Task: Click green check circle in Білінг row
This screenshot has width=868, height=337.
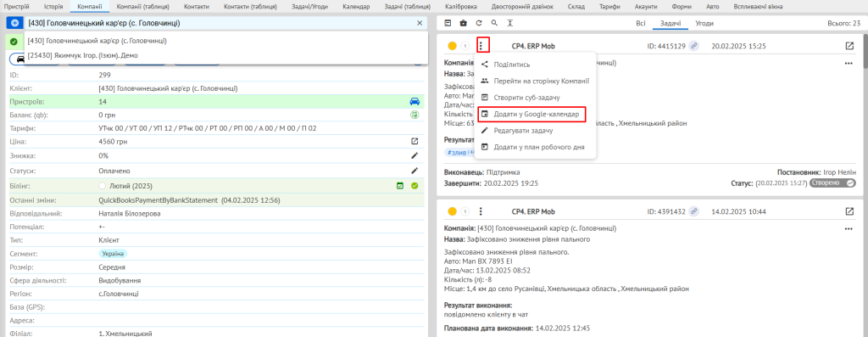Action: tap(415, 186)
